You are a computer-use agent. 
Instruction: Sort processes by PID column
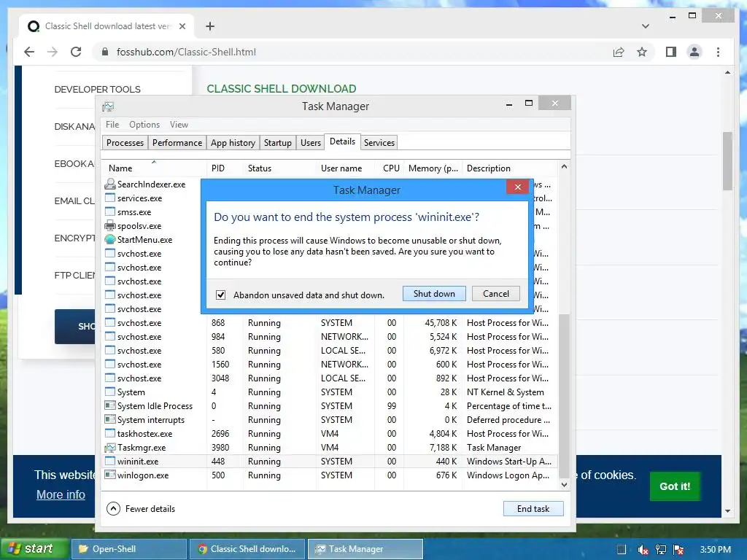pyautogui.click(x=225, y=168)
